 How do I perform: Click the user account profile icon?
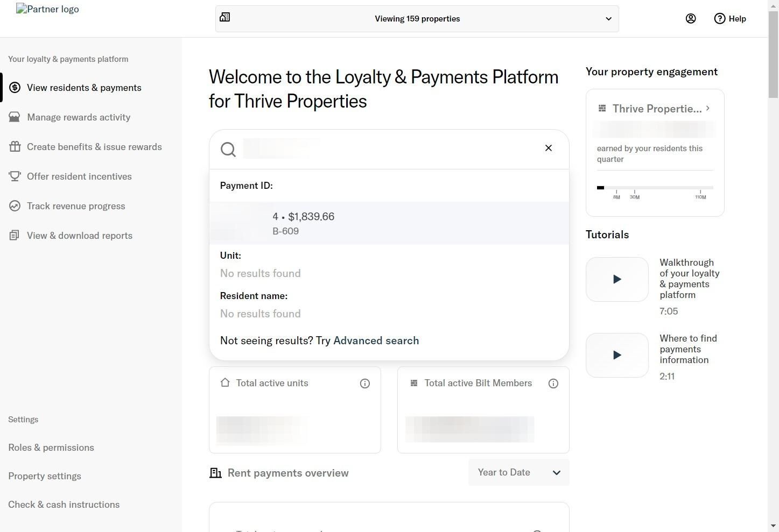pyautogui.click(x=691, y=19)
